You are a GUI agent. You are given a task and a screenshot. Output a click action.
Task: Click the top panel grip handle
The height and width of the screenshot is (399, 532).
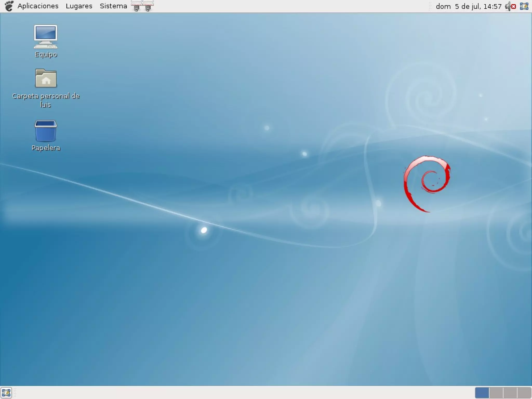(430, 6)
